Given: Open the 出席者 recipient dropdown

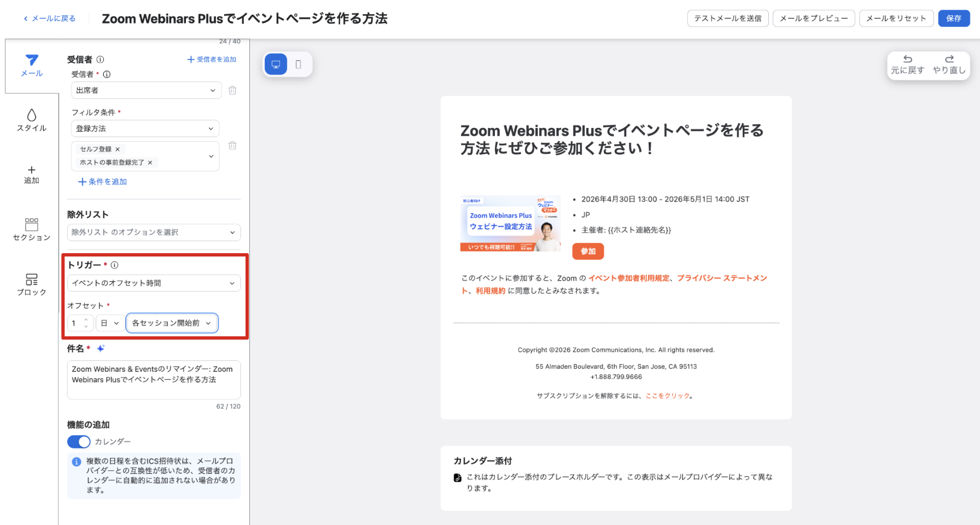Looking at the screenshot, I should coord(146,90).
